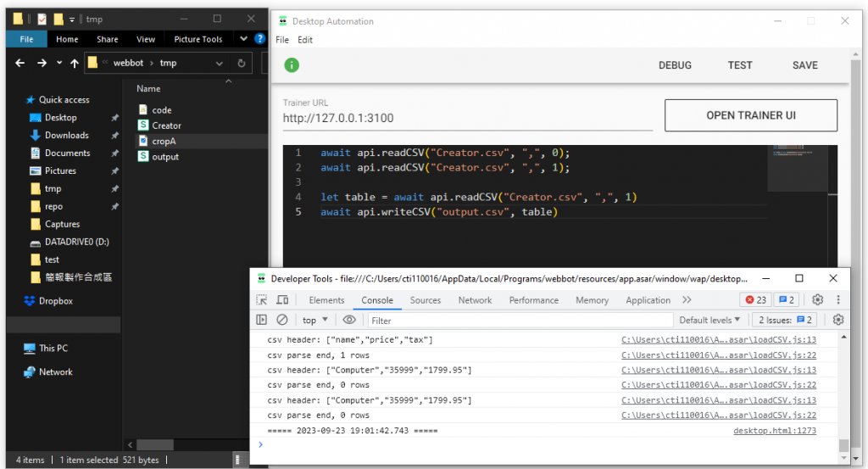Open DevTools settings gear beside the issues counter

pyautogui.click(x=818, y=299)
